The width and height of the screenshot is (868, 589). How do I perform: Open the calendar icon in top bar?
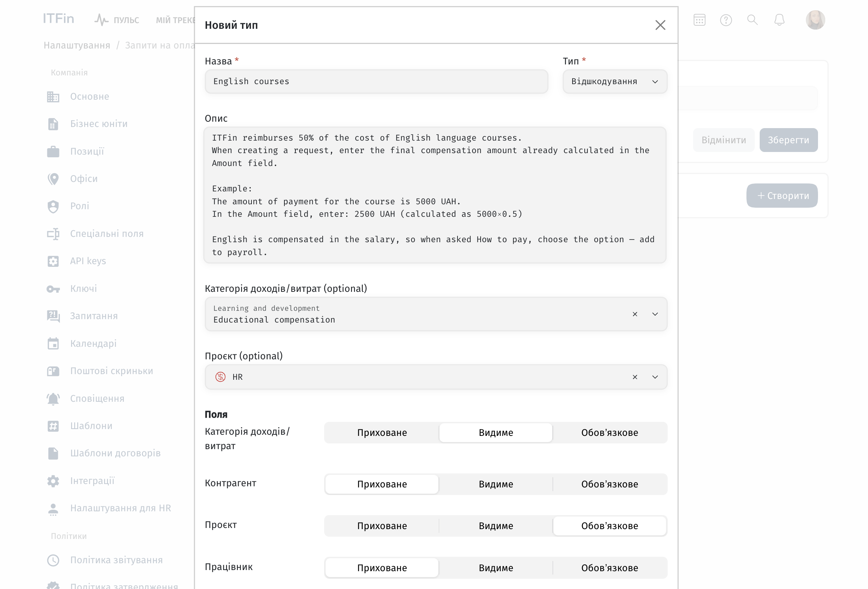click(699, 20)
